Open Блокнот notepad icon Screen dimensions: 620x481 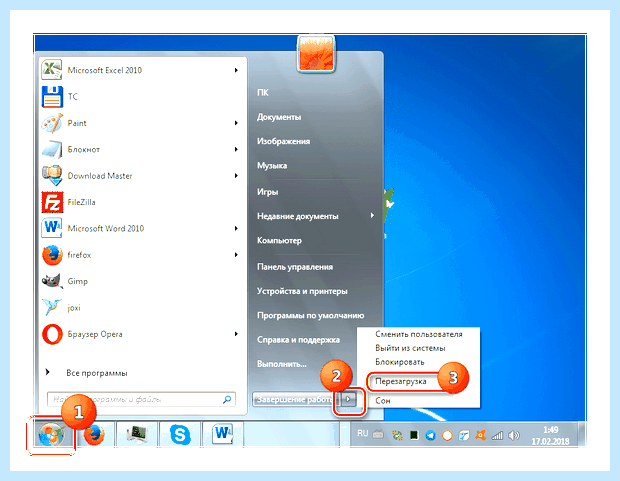click(x=52, y=150)
